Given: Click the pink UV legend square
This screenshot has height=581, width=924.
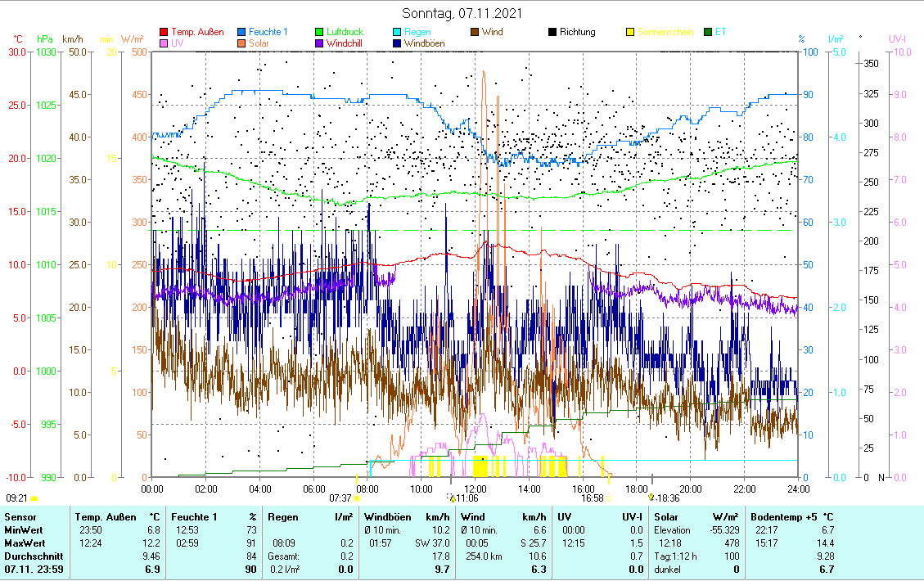Looking at the screenshot, I should [x=165, y=44].
